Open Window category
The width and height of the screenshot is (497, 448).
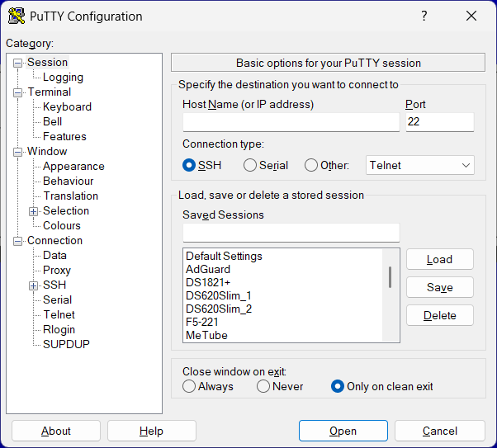47,152
